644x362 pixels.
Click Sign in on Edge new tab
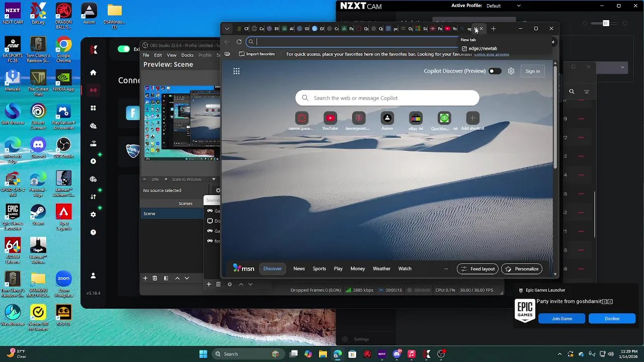pos(532,71)
